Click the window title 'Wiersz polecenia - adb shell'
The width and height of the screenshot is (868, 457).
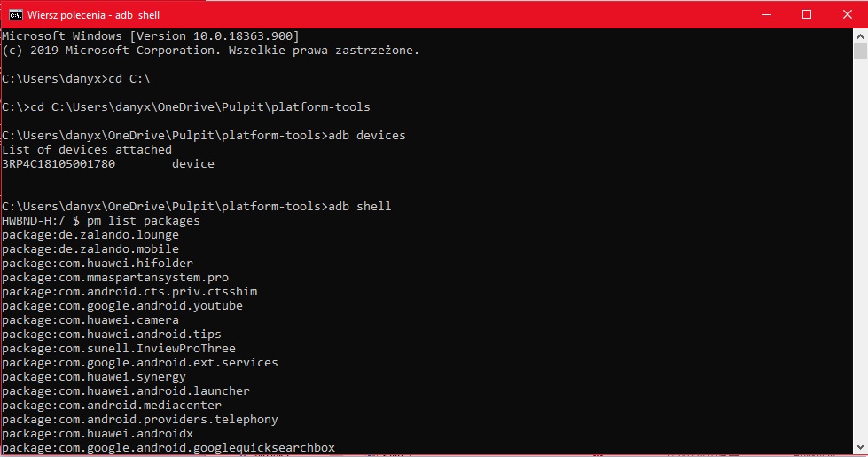click(94, 15)
